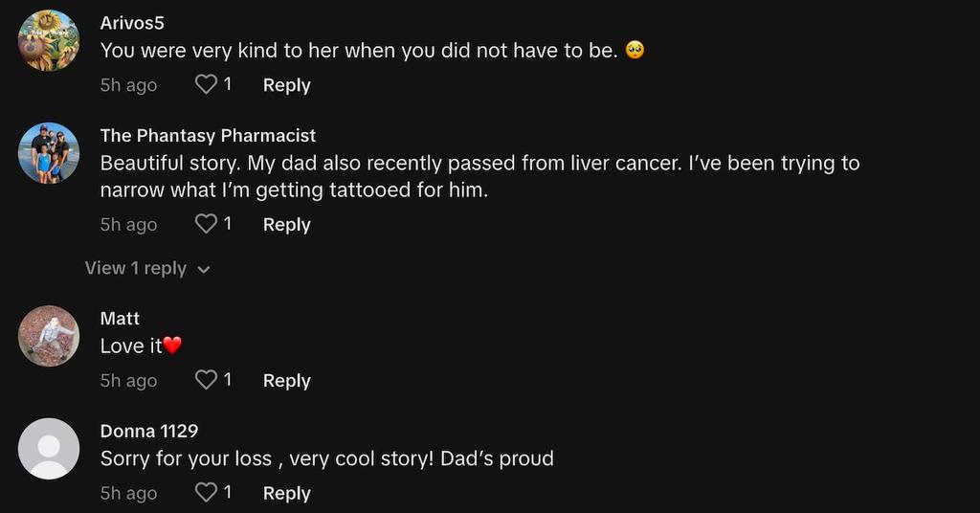Reply to Matt's comment
The image size is (980, 513).
point(286,381)
